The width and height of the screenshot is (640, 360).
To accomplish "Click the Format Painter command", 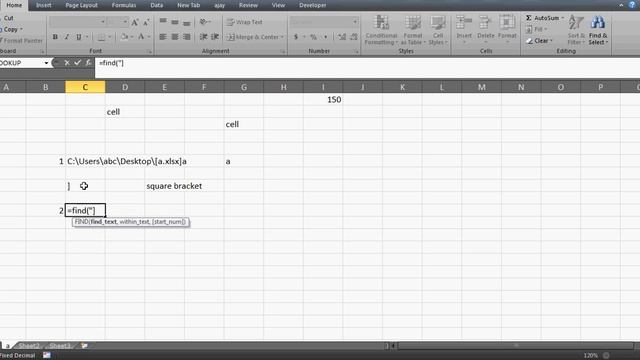I will (x=21, y=41).
